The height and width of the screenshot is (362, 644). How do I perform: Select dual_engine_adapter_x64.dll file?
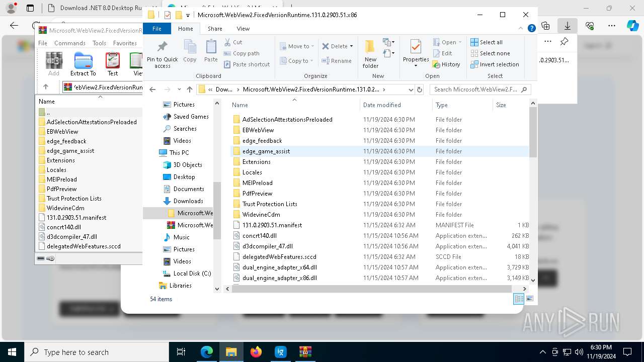[x=380, y=267]
